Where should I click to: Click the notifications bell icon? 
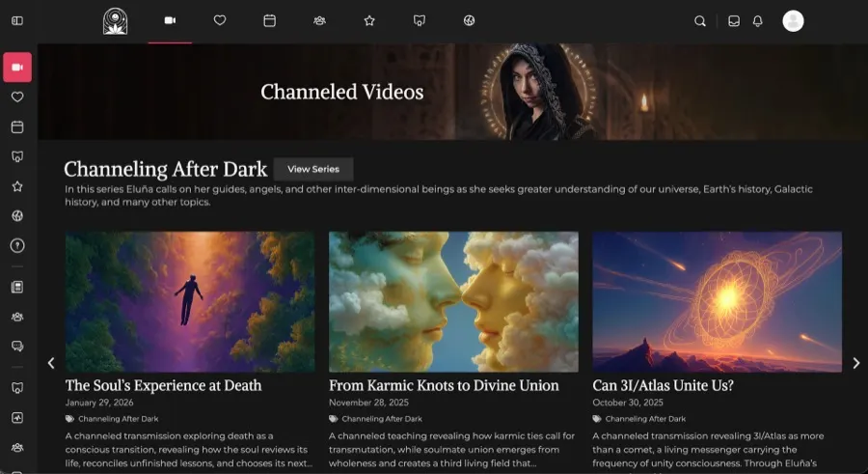(757, 21)
